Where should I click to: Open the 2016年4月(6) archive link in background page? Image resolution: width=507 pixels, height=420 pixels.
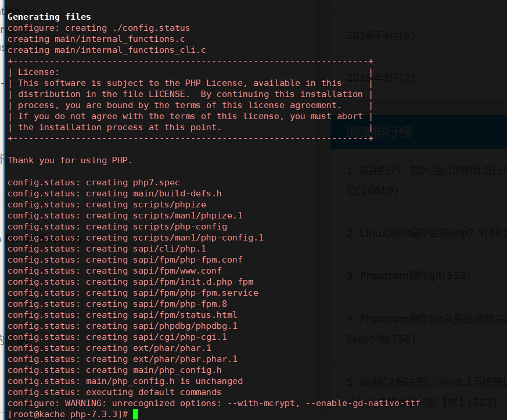(380, 35)
